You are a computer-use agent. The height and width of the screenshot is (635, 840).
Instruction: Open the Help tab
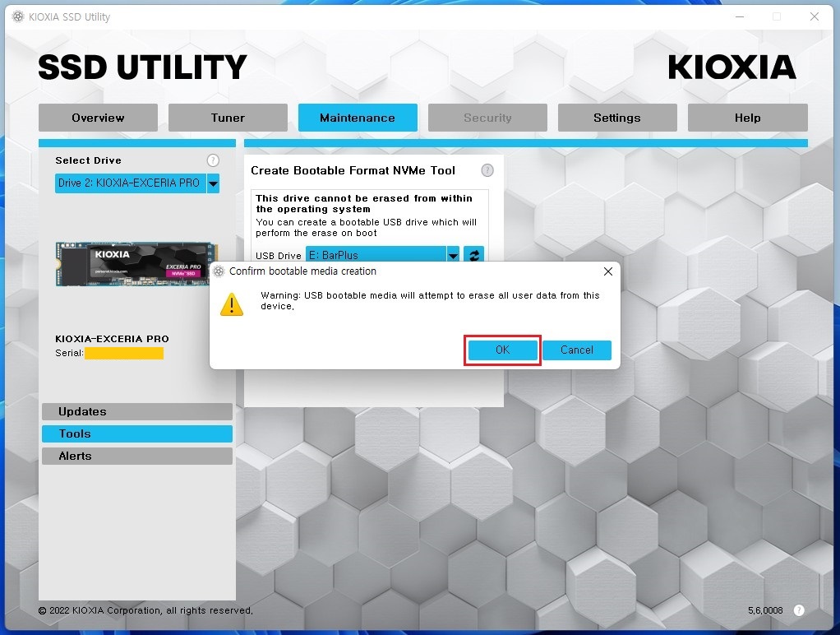point(747,118)
